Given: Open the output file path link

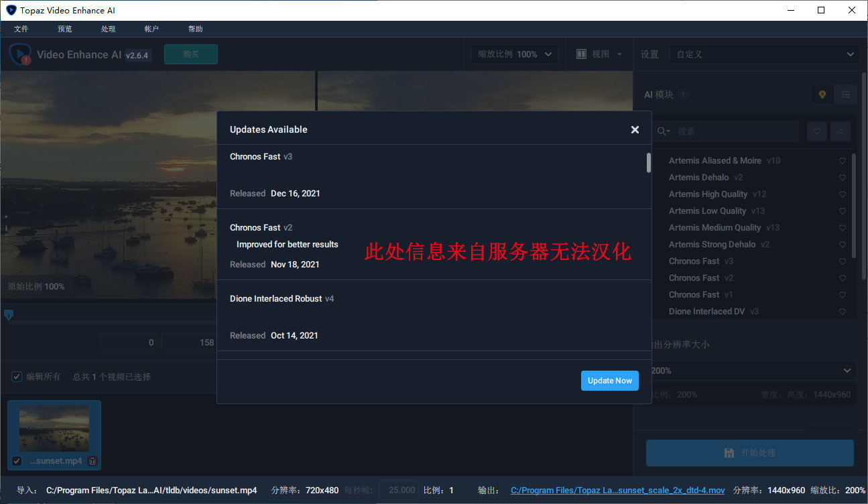Looking at the screenshot, I should tap(617, 491).
